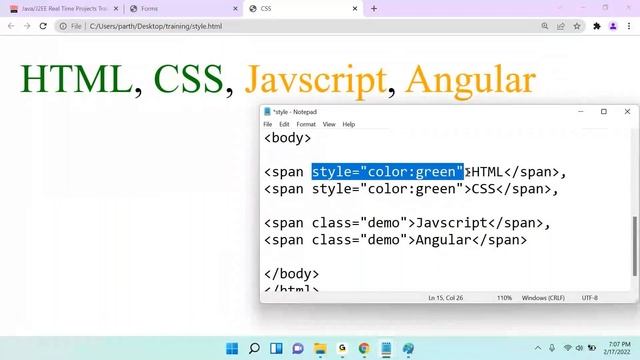This screenshot has width=640, height=360.
Task: Open Notepad Help menu
Action: (349, 124)
